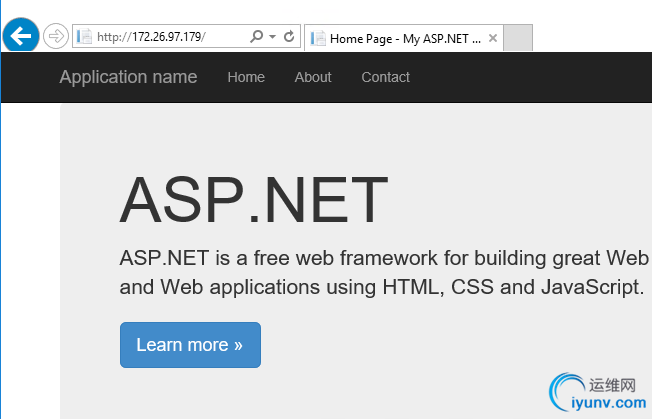Click the browser Back arrow button
The image size is (652, 419).
(x=21, y=36)
